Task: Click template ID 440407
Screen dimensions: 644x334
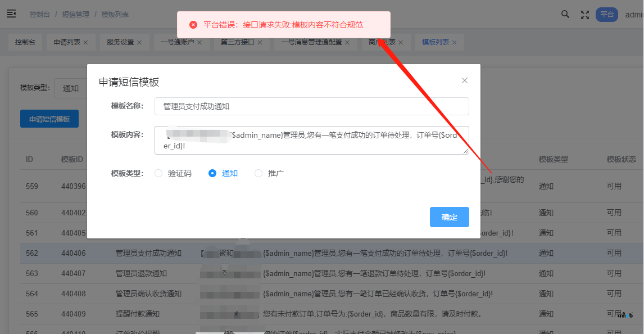Action: point(74,273)
